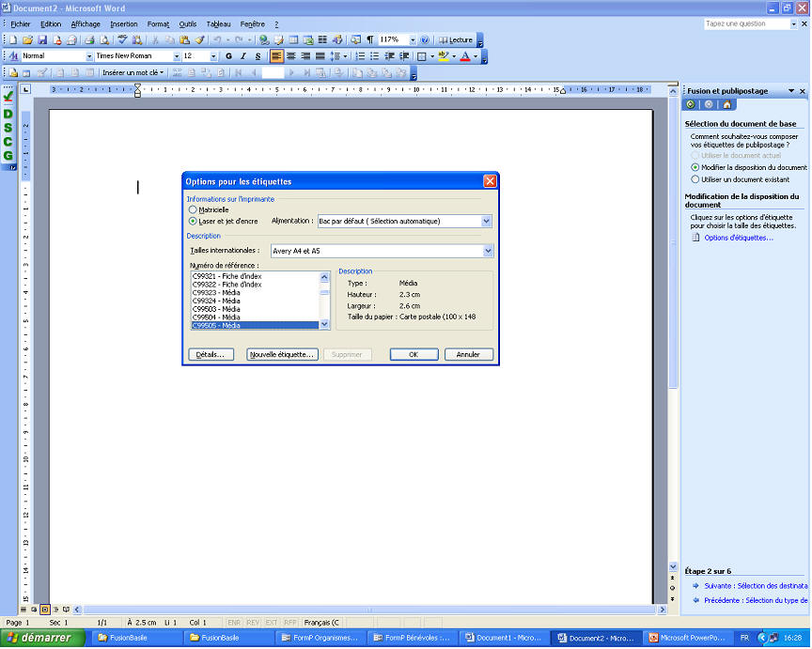
Task: Toggle the EXT indicator in the status bar
Action: coord(272,623)
